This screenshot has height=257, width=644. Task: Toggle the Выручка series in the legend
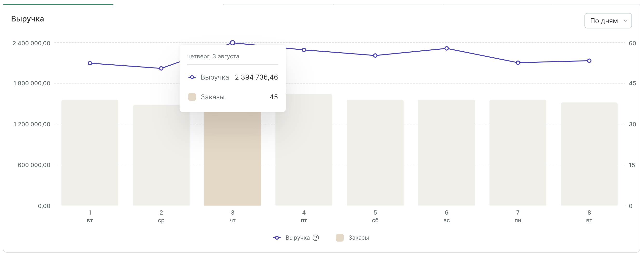click(296, 238)
